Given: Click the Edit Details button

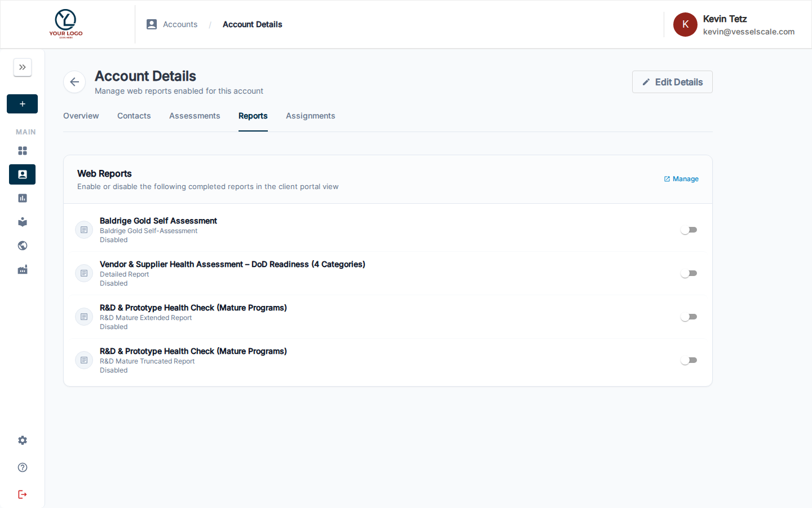Looking at the screenshot, I should [672, 82].
